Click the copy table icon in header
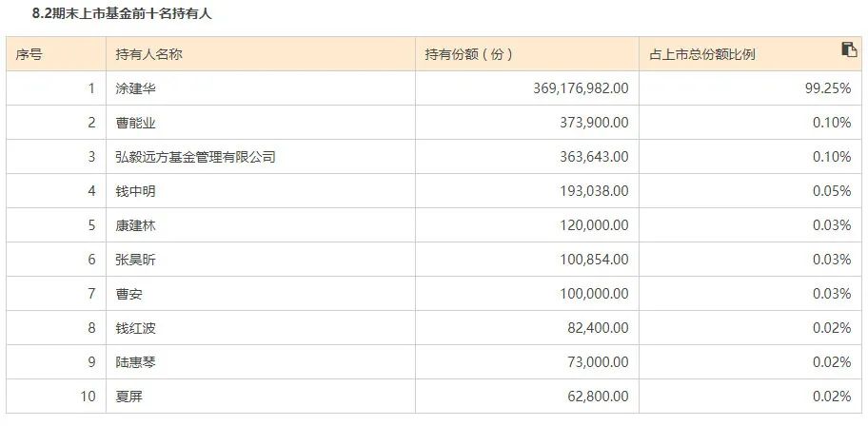 tap(849, 49)
